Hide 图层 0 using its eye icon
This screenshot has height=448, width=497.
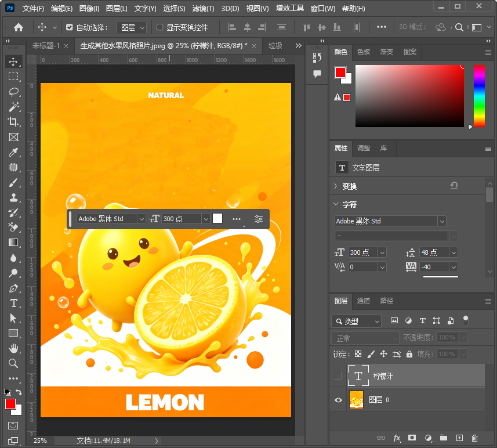[338, 400]
